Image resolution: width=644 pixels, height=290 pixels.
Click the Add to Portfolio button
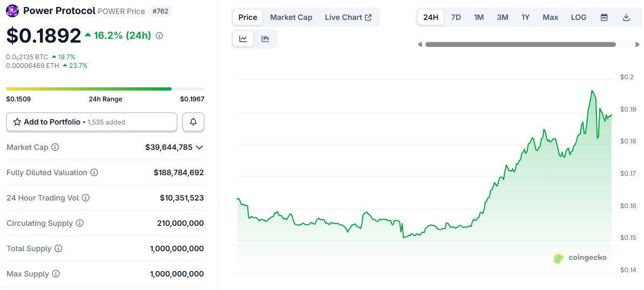click(x=92, y=122)
